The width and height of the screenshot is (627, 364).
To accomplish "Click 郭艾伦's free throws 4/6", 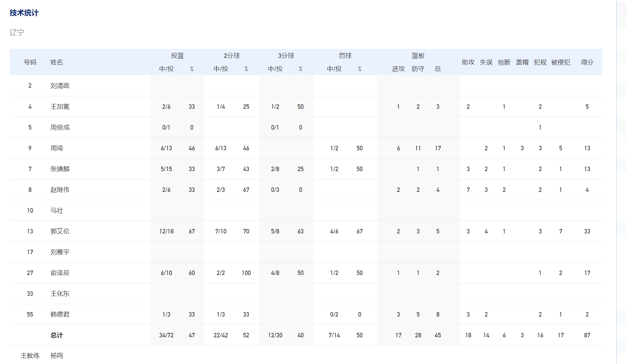I will (334, 231).
